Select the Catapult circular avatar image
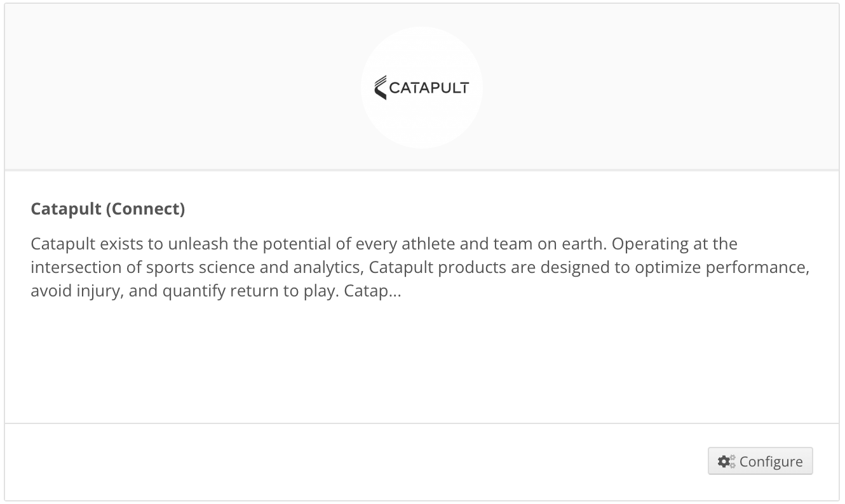845x504 pixels. coord(422,87)
